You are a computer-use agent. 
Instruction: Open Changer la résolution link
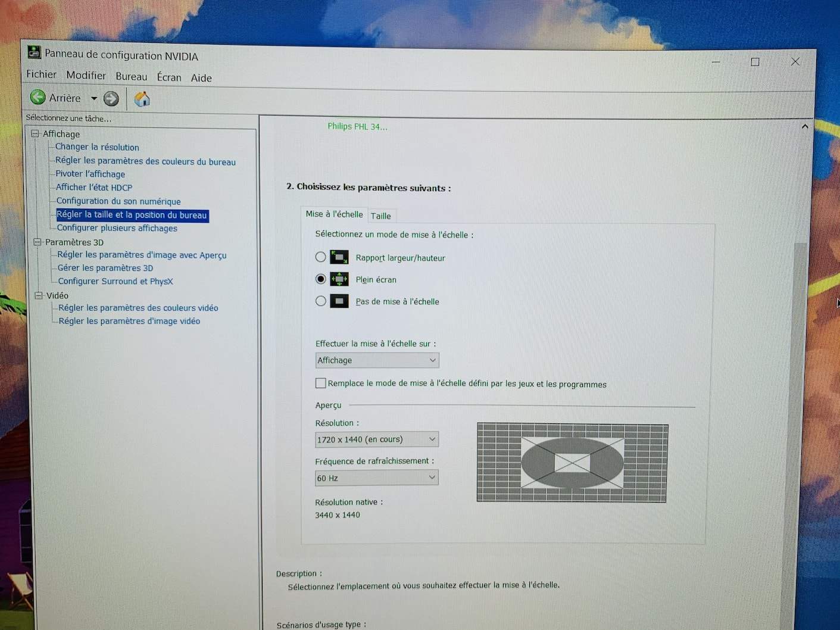[x=97, y=147]
